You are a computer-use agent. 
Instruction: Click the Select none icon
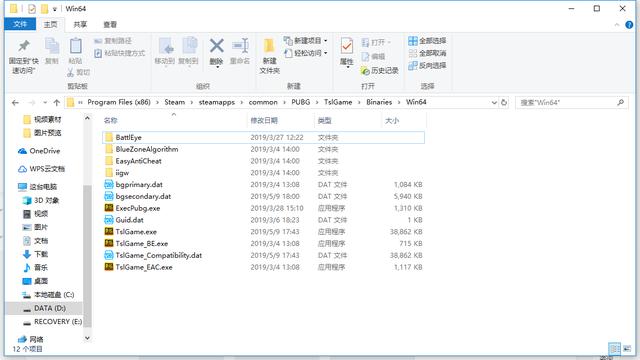[x=413, y=53]
